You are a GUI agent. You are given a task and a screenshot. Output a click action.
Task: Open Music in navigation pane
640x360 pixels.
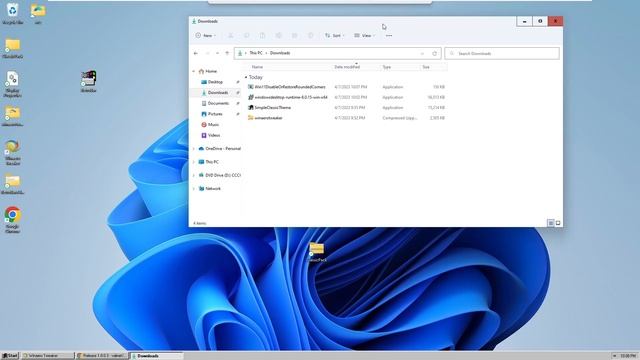coord(210,124)
